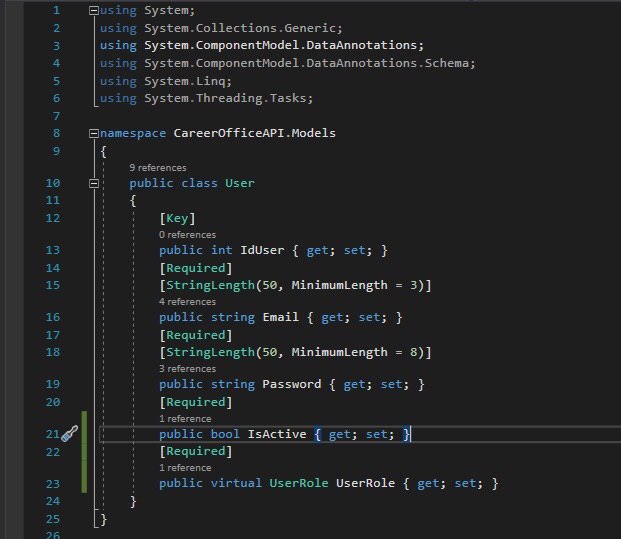The image size is (621, 539).
Task: Click the 'bool' keyword on line 21
Action: 225,434
